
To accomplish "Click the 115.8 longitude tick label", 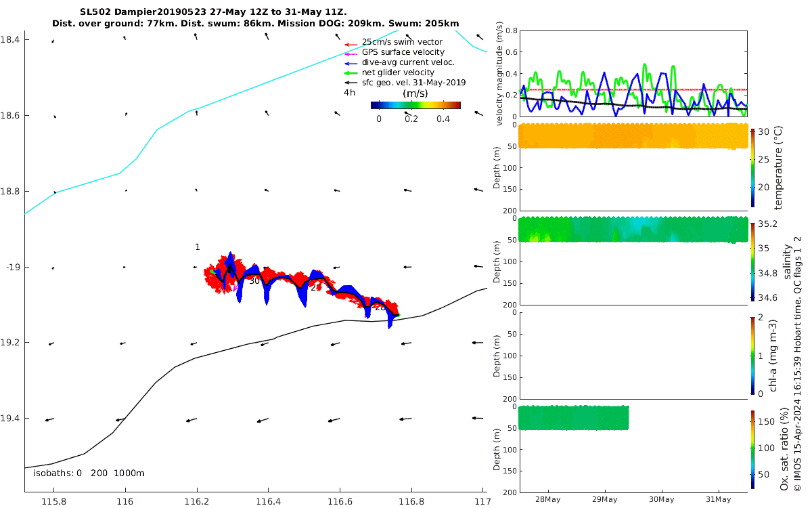I will pyautogui.click(x=53, y=502).
